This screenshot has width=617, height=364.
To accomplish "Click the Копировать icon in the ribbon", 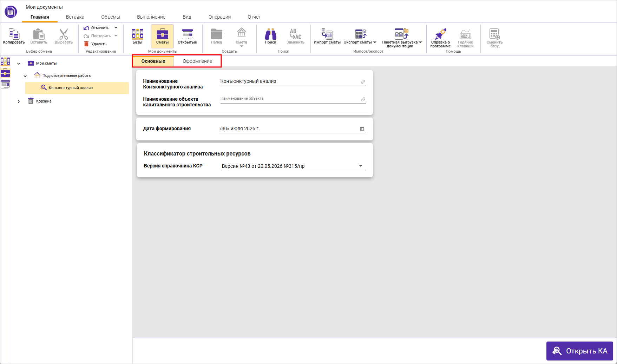I will point(14,34).
